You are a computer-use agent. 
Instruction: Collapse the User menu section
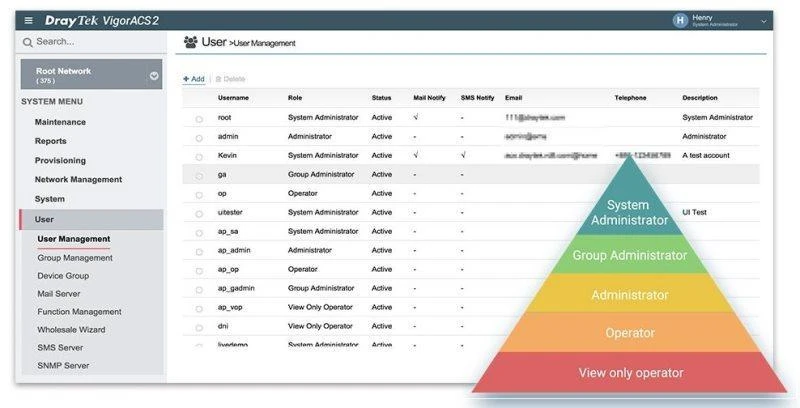pyautogui.click(x=90, y=219)
